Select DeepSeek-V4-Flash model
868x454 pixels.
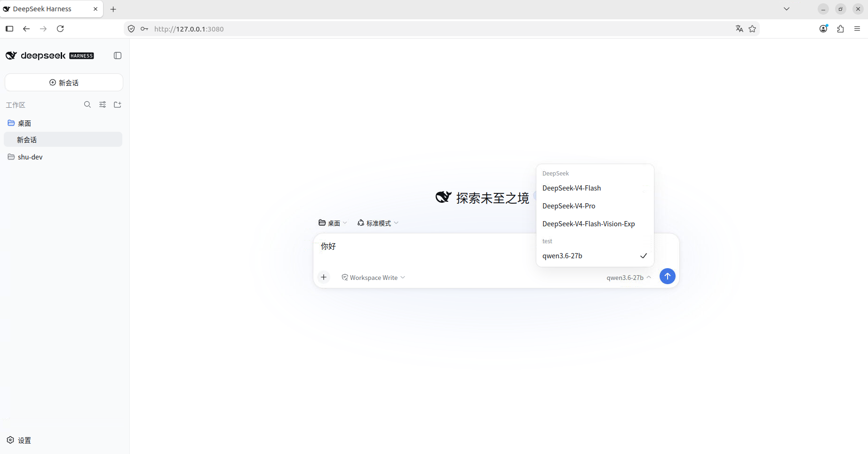595,188
